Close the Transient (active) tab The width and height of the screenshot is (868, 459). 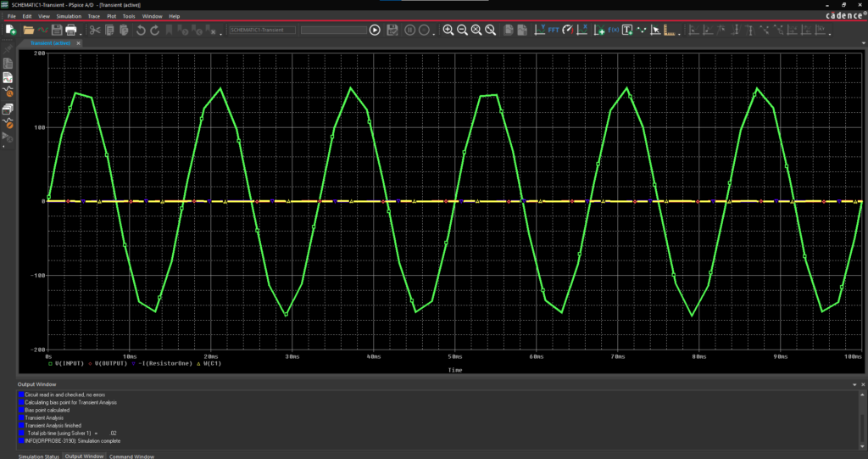[x=78, y=42]
